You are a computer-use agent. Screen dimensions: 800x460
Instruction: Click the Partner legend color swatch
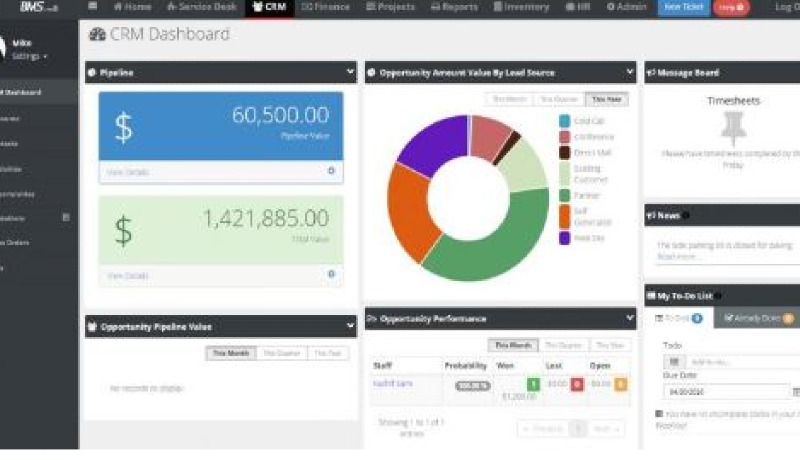coord(564,195)
